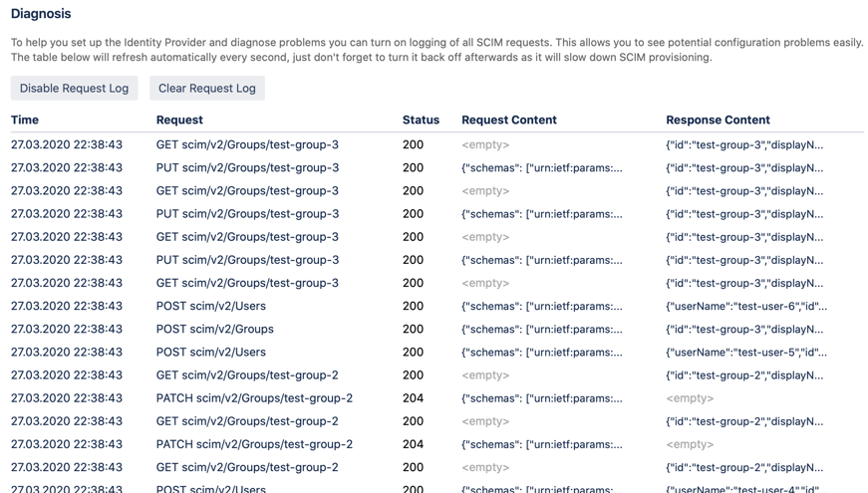Select the Request column header
This screenshot has width=868, height=493.
[179, 120]
